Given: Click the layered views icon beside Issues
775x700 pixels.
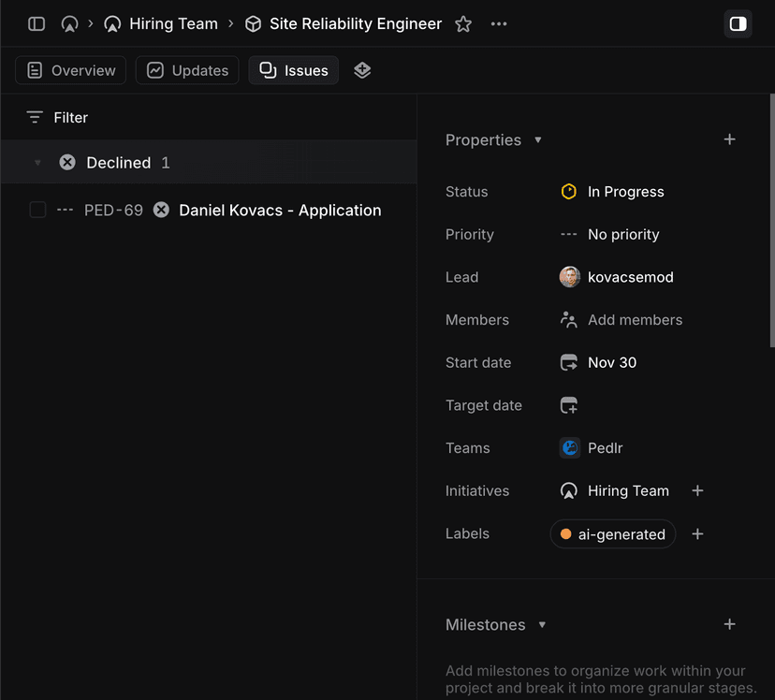Looking at the screenshot, I should [x=362, y=70].
